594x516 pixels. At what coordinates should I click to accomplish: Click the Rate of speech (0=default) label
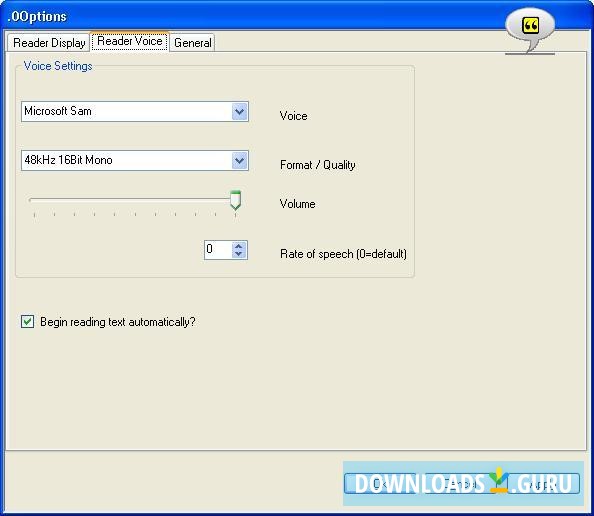pos(343,253)
